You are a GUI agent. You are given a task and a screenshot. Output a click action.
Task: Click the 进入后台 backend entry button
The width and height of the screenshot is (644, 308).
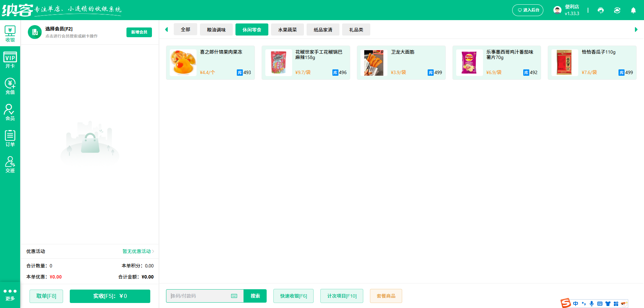click(528, 10)
